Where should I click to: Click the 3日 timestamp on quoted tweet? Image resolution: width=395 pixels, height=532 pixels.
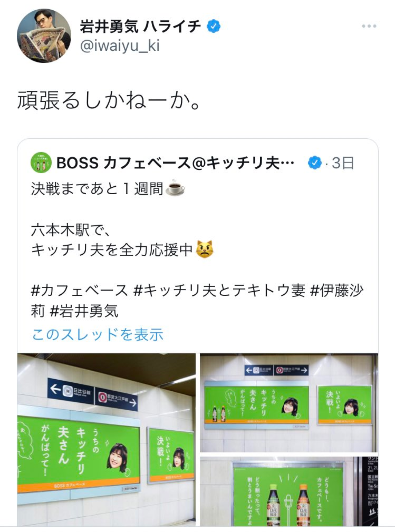(x=343, y=163)
